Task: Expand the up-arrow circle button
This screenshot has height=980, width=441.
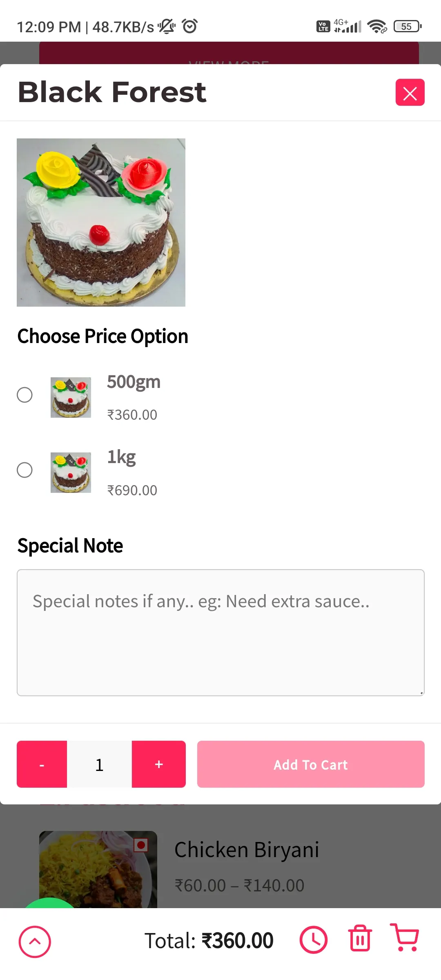Action: click(35, 942)
